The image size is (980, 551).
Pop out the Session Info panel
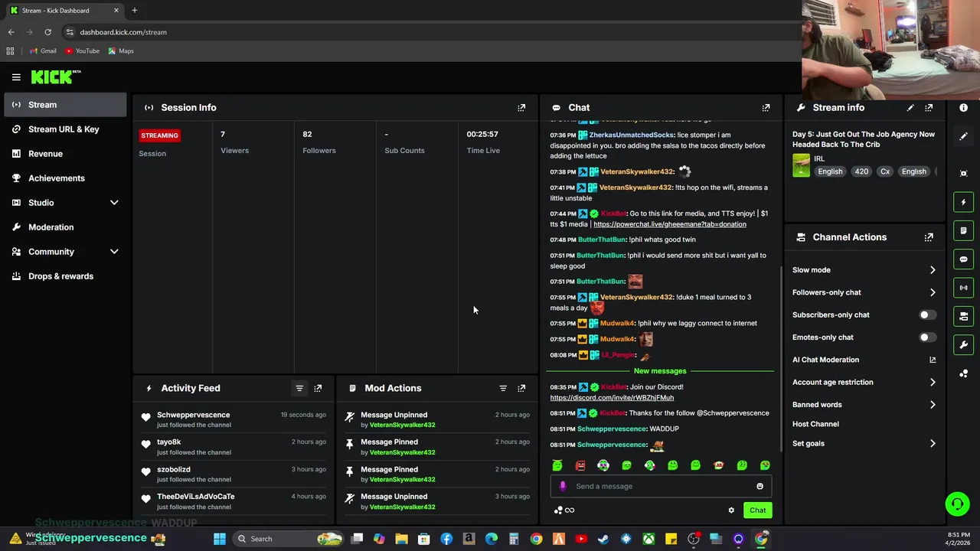click(x=521, y=108)
